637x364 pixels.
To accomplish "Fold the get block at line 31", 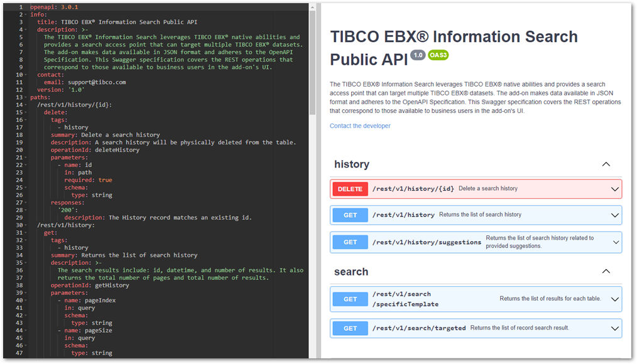I will (26, 233).
